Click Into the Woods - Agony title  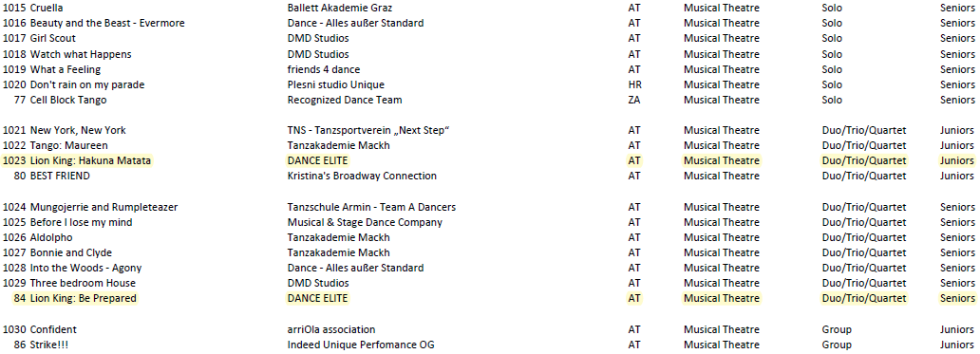[85, 268]
